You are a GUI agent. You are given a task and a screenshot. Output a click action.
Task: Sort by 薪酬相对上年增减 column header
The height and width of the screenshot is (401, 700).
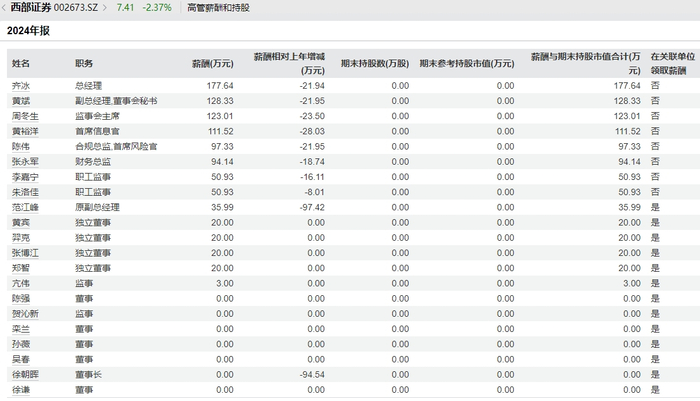pyautogui.click(x=289, y=63)
